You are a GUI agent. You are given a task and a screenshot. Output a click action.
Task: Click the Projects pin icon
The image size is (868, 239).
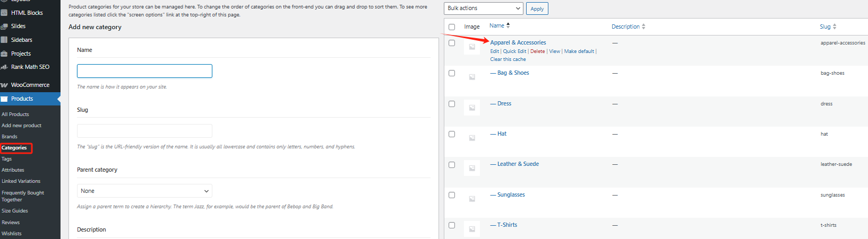4,54
